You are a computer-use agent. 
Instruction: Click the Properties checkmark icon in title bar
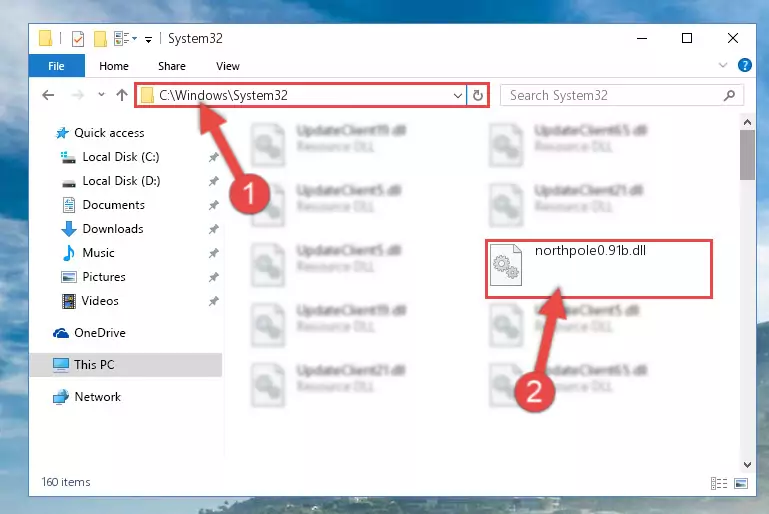point(78,38)
